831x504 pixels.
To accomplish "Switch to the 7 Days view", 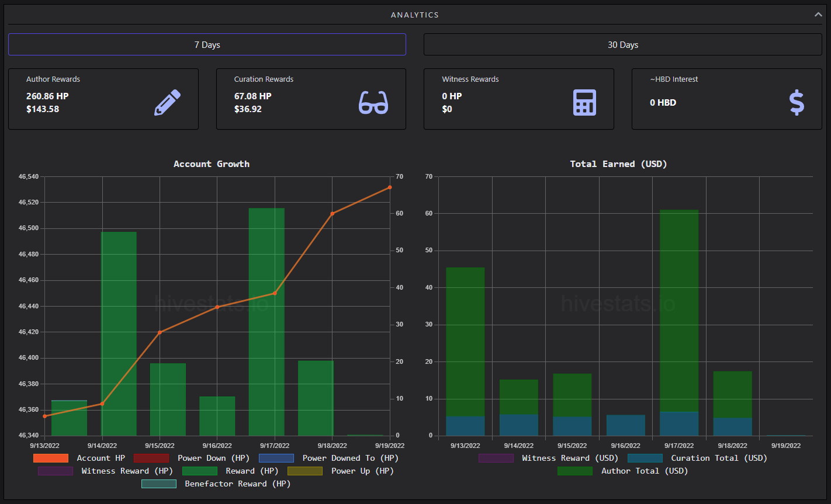I will [x=207, y=44].
